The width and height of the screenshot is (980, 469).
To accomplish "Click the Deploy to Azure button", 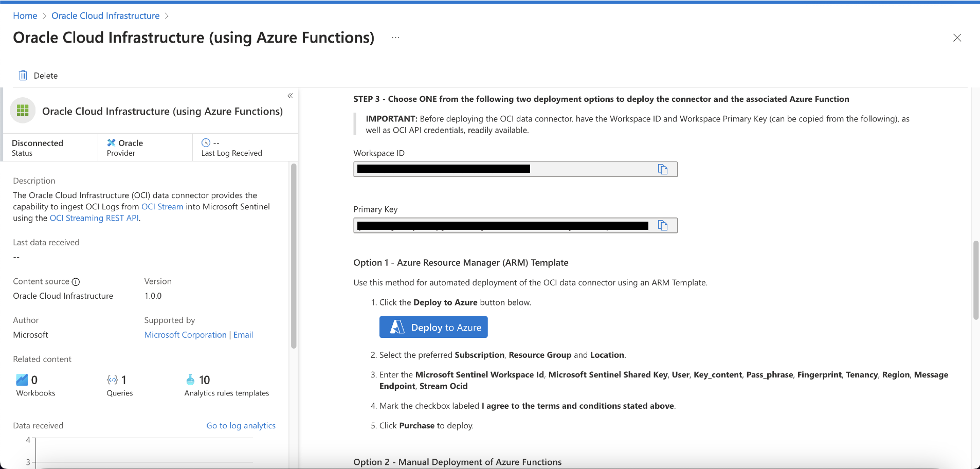I will [x=433, y=327].
